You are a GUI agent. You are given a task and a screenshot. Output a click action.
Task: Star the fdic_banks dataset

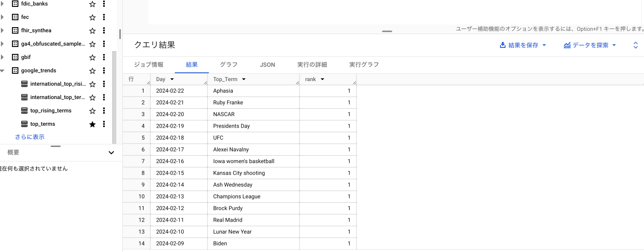(92, 4)
